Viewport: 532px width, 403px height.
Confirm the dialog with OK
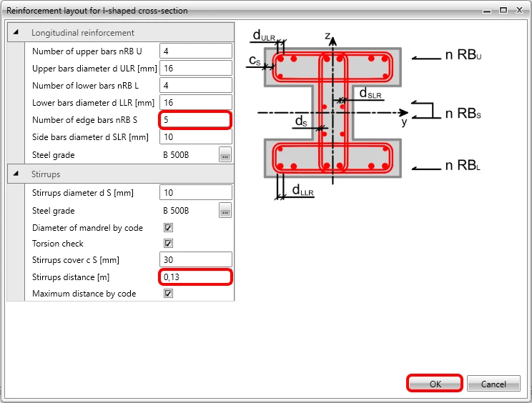pos(435,384)
